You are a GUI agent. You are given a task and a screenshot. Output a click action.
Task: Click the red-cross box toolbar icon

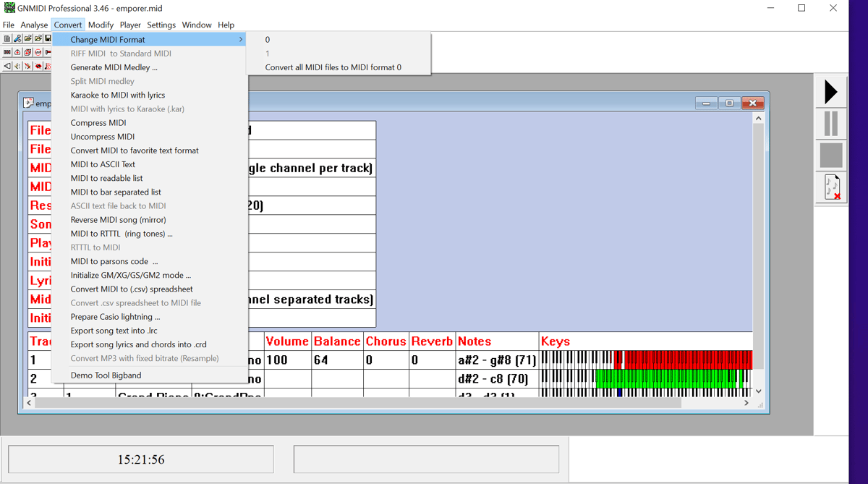pyautogui.click(x=27, y=52)
